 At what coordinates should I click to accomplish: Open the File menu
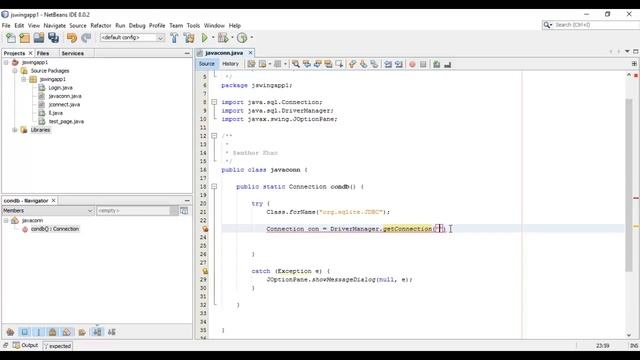point(6,25)
